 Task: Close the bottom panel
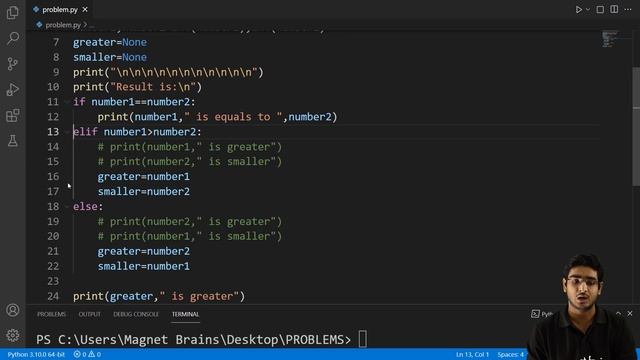pyautogui.click(x=630, y=313)
